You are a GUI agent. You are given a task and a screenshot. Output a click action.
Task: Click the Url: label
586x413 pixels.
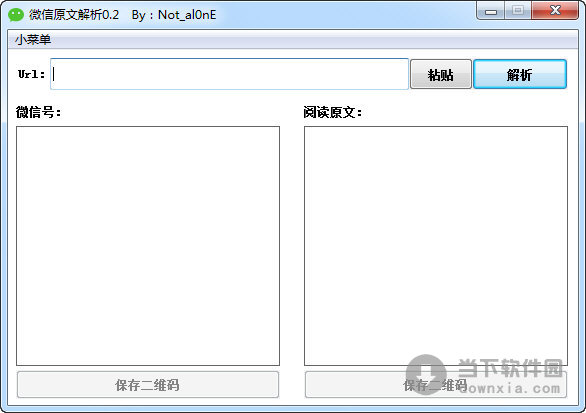coord(31,74)
